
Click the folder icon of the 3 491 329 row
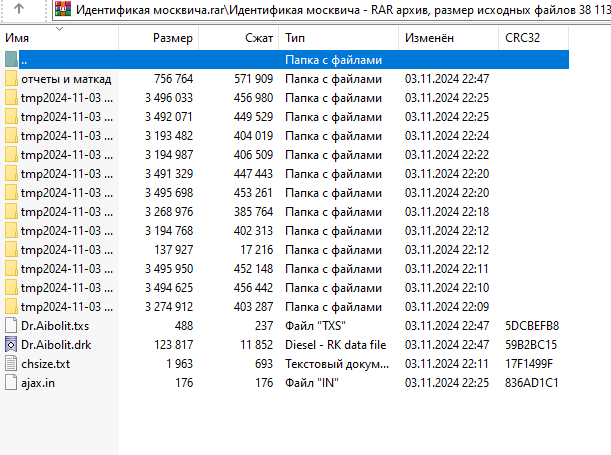tap(11, 174)
